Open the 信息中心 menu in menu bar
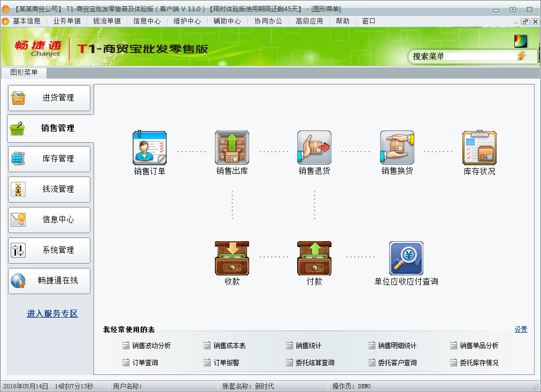The height and width of the screenshot is (392, 541). coord(147,21)
